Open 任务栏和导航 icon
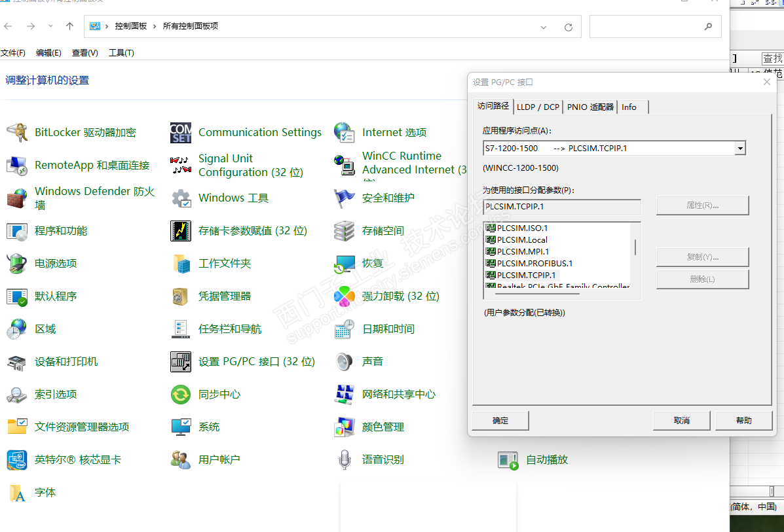Viewport: 784px width, 532px height. [181, 328]
